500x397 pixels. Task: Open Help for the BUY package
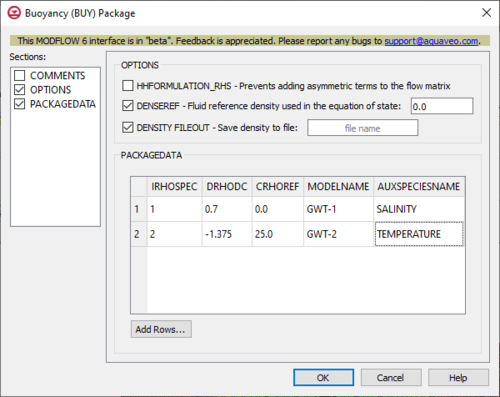point(458,378)
